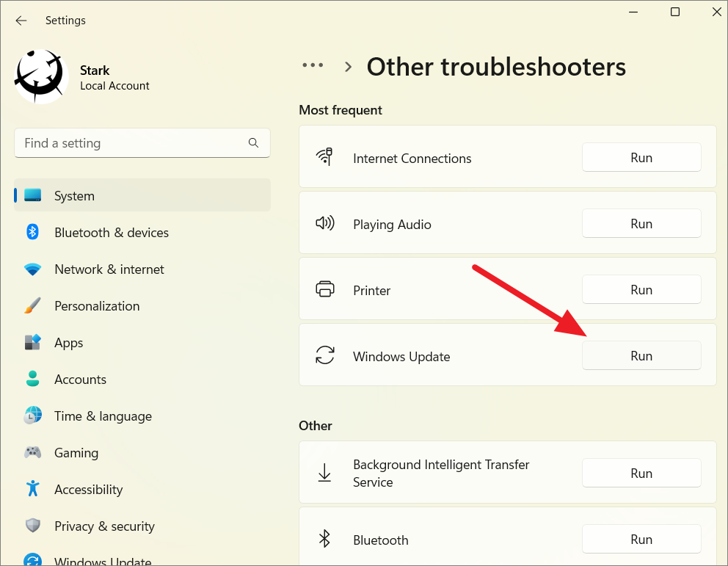
Task: Select Accounts in the sidebar
Action: [142, 379]
